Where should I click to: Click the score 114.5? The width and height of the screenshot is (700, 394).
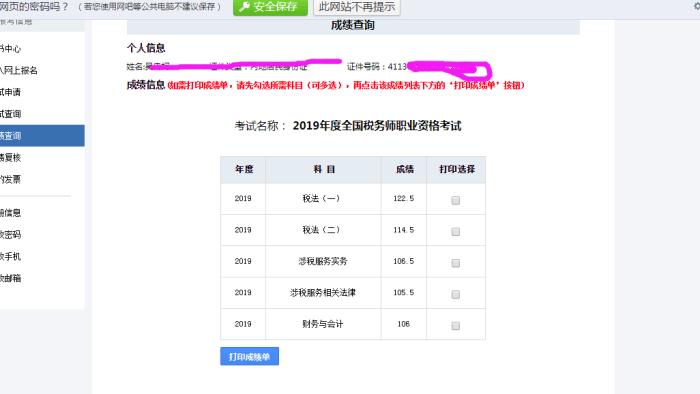(404, 230)
